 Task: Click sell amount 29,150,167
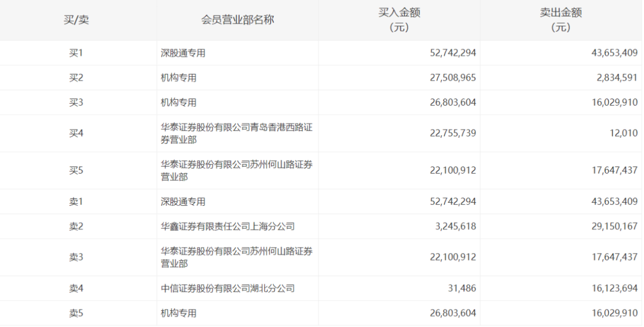[x=615, y=226]
